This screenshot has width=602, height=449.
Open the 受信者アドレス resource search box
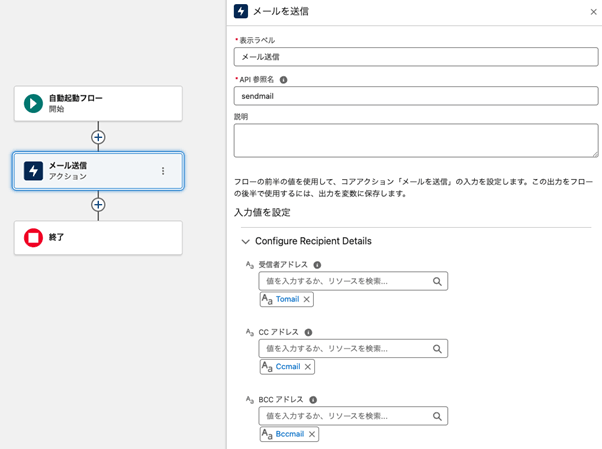(345, 282)
